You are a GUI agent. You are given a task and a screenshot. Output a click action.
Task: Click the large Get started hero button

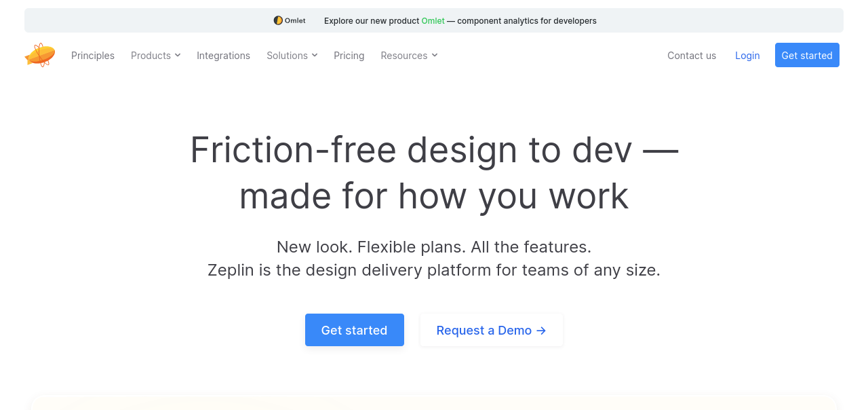355,330
